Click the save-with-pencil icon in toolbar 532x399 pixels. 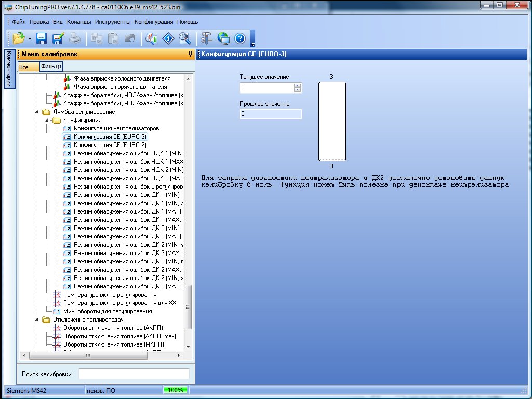pos(58,38)
